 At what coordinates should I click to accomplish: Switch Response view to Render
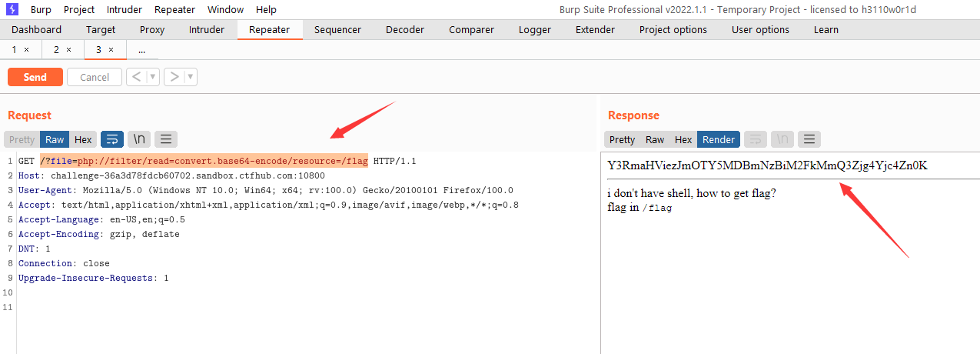pyautogui.click(x=719, y=139)
